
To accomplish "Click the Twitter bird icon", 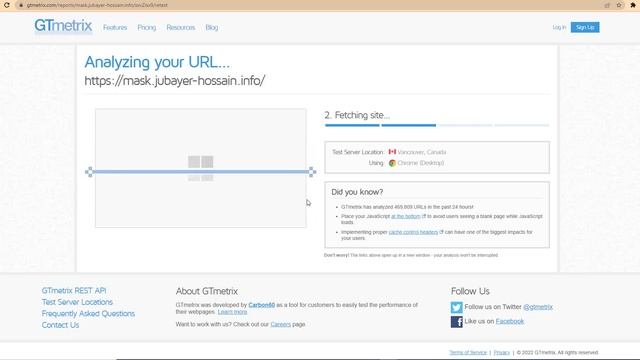I will tap(457, 307).
